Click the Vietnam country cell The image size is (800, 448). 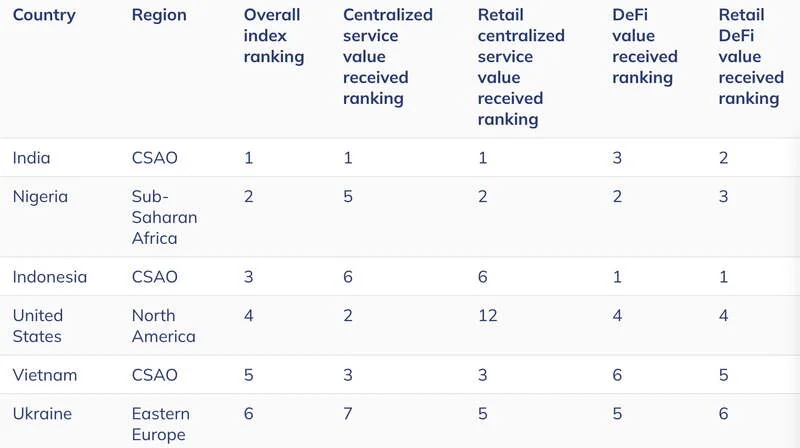click(x=45, y=375)
